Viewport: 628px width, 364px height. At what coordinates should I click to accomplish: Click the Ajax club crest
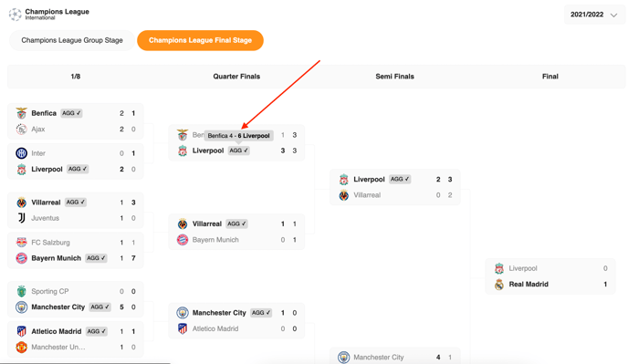click(x=21, y=129)
